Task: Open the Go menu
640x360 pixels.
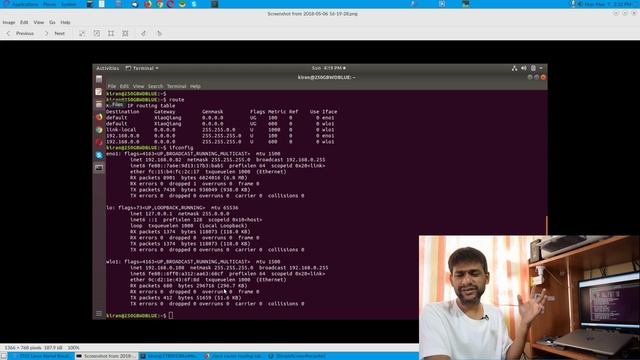Action: pyautogui.click(x=52, y=22)
